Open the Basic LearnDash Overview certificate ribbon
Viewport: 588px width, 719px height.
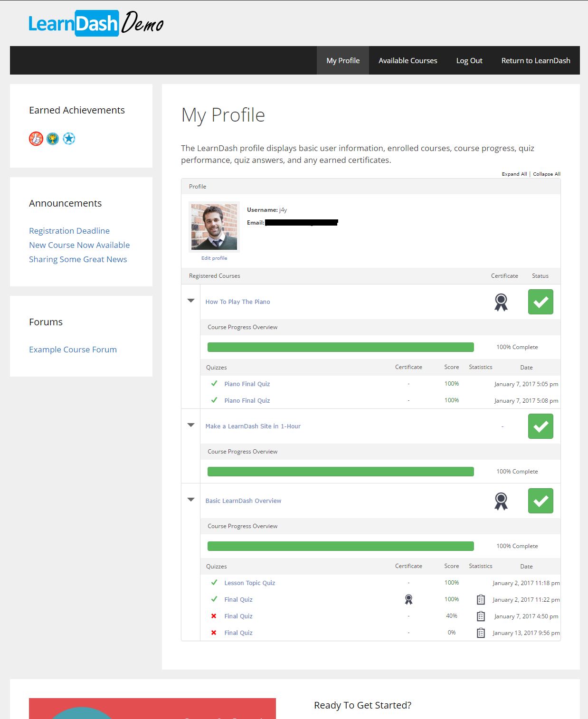coord(501,501)
